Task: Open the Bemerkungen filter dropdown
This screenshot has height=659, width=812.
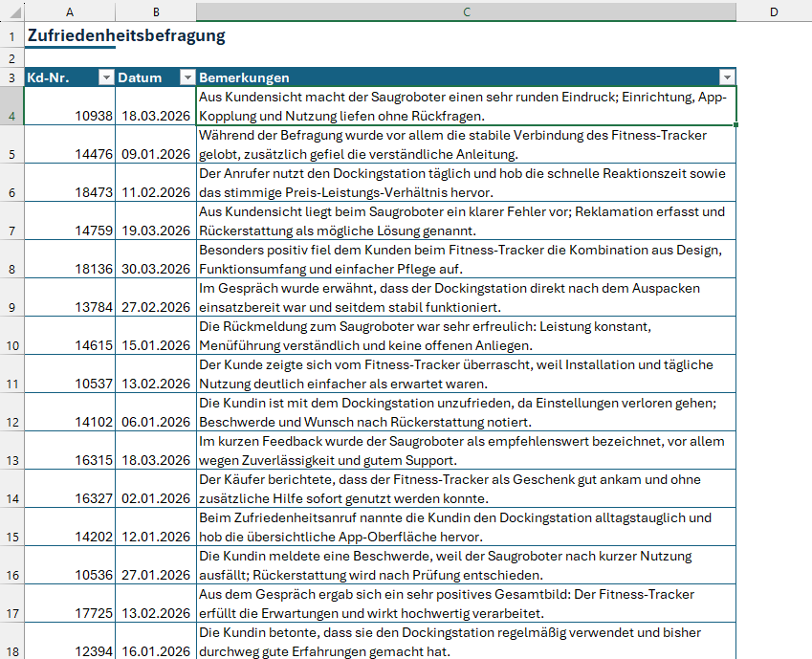Action: [727, 77]
